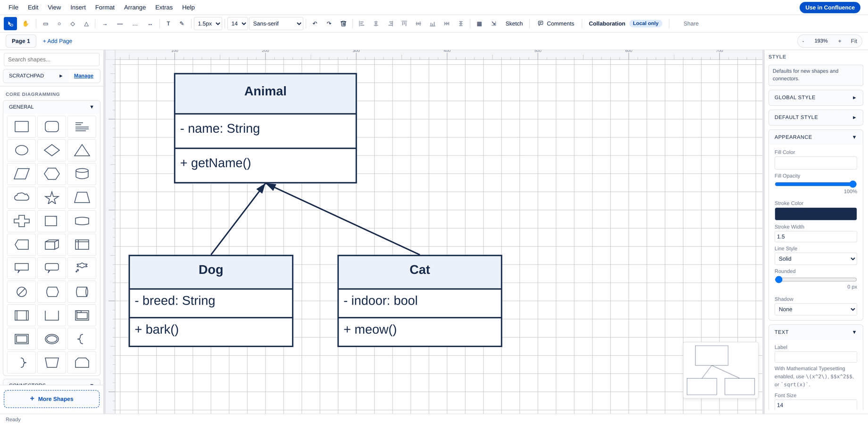868x425 pixels.
Task: Zoom out with the minus button
Action: click(803, 41)
